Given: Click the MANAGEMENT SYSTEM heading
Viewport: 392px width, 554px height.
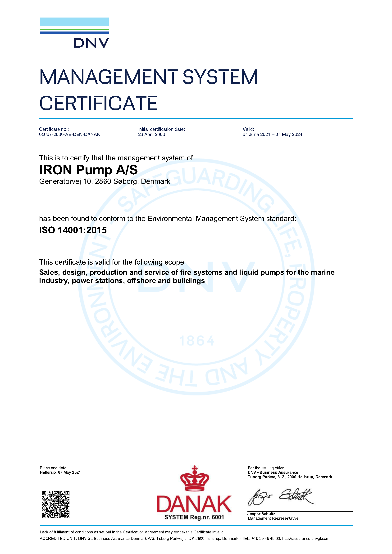Looking at the screenshot, I should pos(148,77).
